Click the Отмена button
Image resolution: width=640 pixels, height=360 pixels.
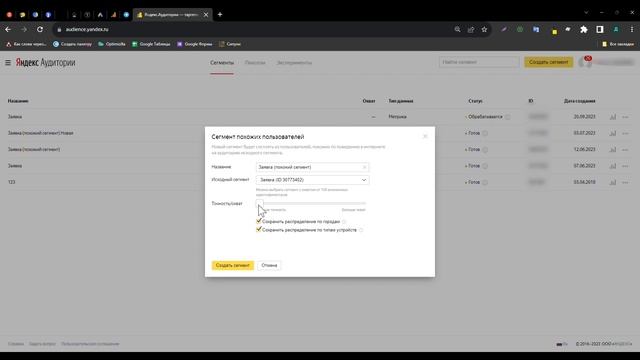click(x=269, y=265)
